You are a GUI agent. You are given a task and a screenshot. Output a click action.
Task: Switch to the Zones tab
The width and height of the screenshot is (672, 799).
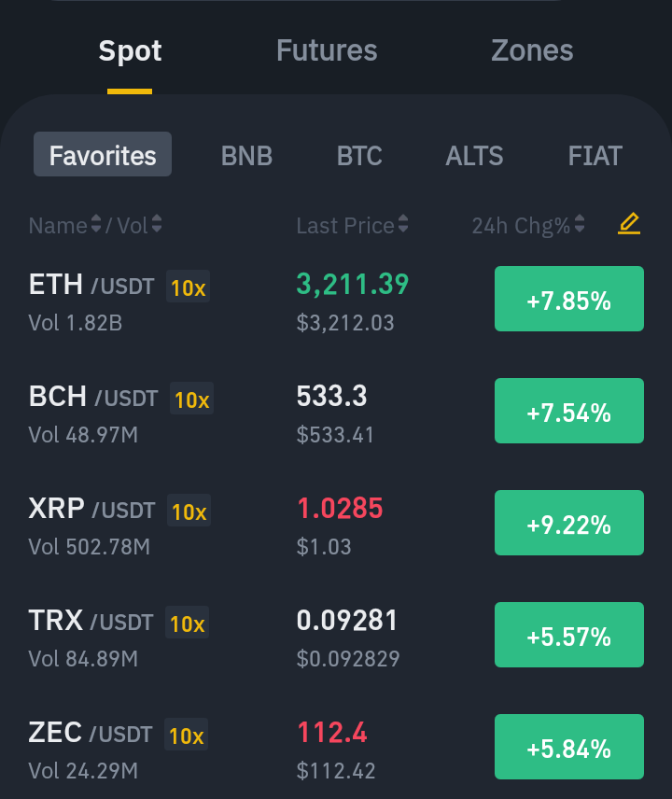(x=532, y=50)
